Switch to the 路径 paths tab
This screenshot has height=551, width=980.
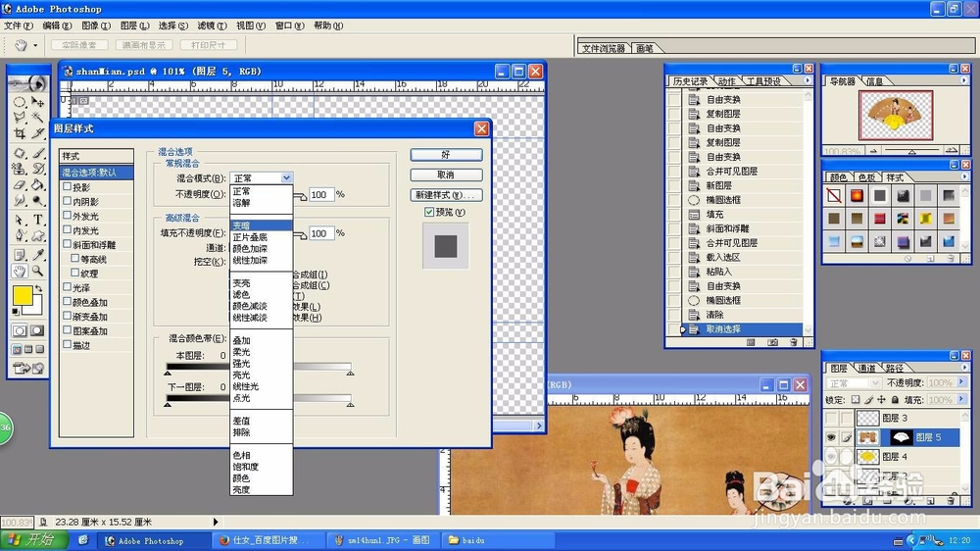click(895, 369)
